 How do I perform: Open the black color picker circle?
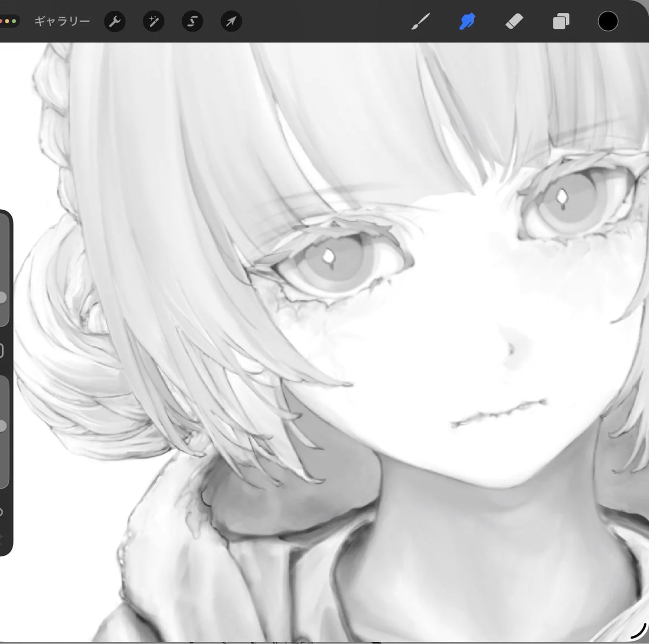tap(608, 22)
